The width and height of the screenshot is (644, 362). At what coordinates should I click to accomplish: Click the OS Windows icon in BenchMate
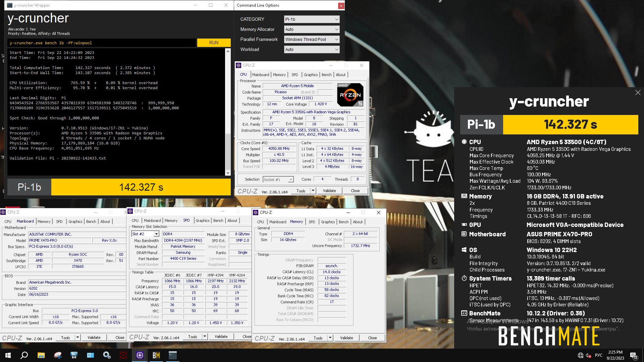pyautogui.click(x=464, y=250)
